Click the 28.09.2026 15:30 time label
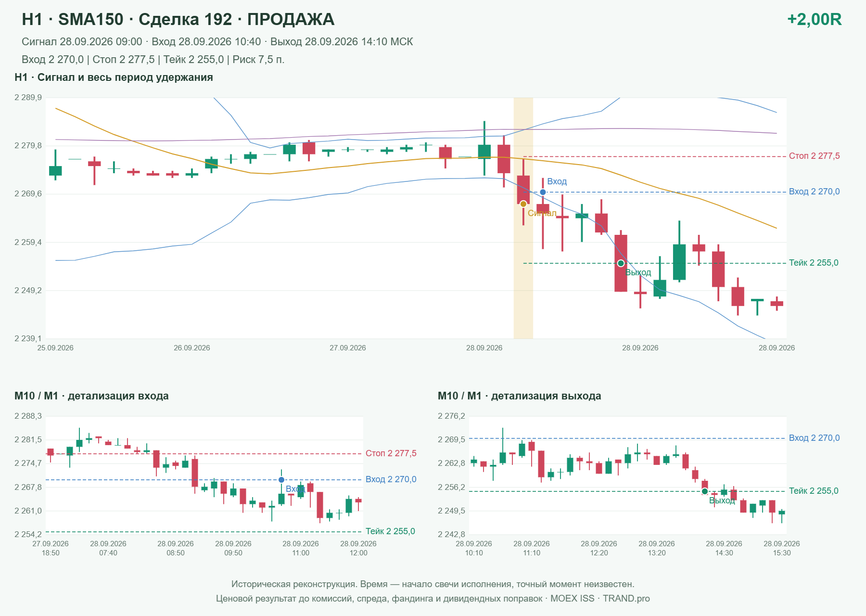Viewport: 866px width, 616px height. [782, 548]
